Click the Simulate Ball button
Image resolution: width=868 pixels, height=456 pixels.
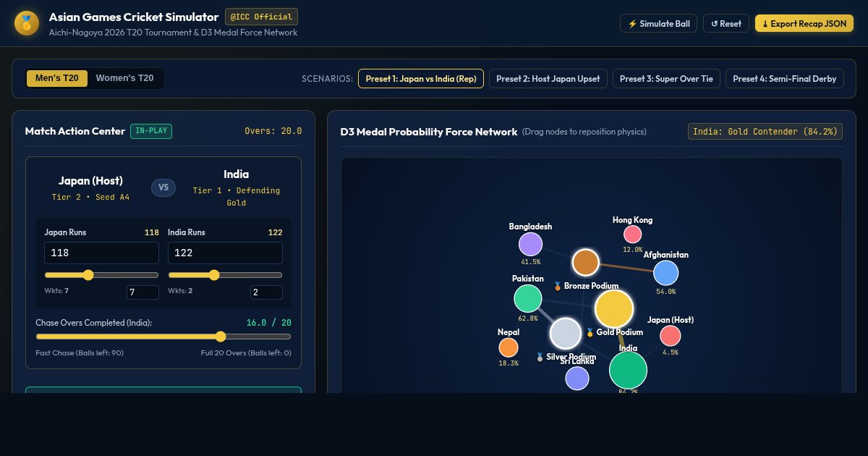coord(659,23)
